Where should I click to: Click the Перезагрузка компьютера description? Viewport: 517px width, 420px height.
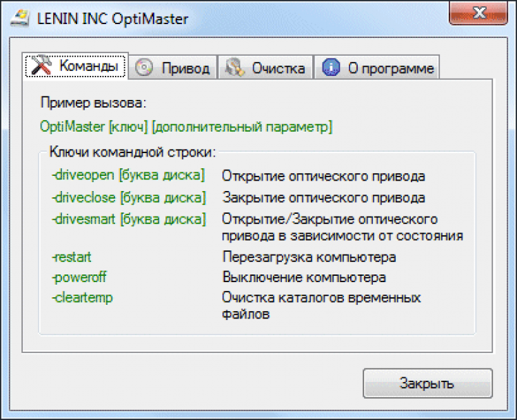pyautogui.click(x=309, y=257)
